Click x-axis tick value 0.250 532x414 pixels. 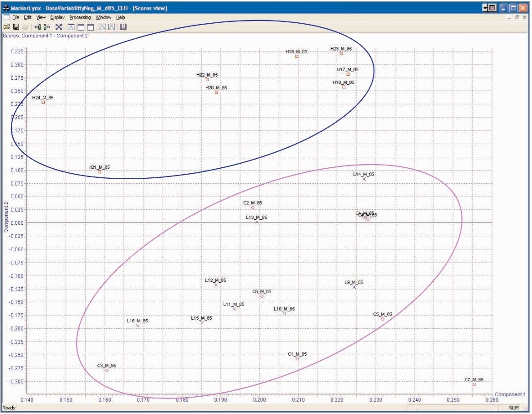453,400
